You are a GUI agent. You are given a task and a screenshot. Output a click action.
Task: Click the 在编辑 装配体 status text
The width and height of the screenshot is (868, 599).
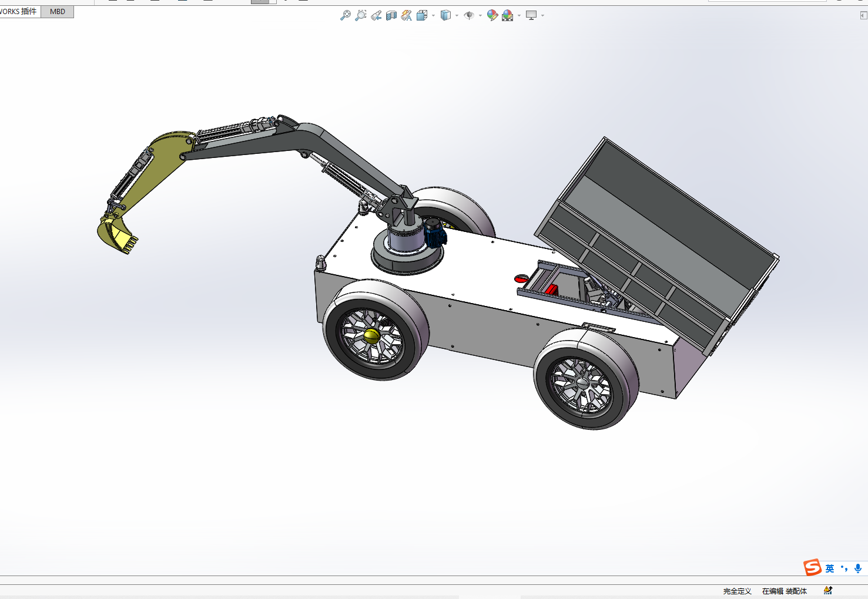tap(784, 591)
